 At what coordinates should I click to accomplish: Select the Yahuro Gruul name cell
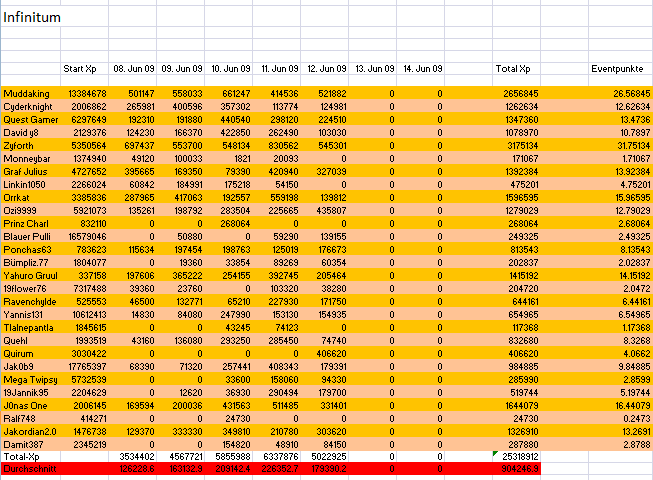point(31,276)
